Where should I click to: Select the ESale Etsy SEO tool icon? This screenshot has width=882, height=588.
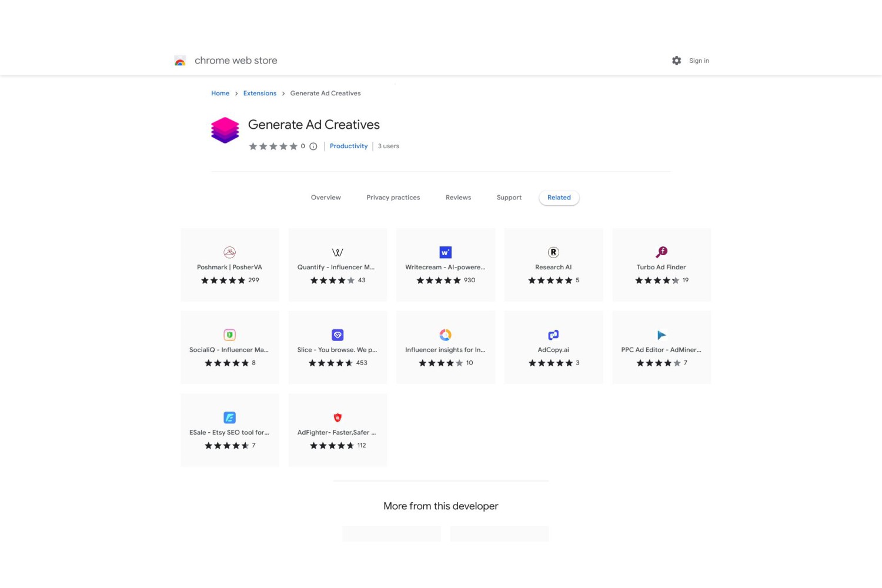tap(230, 417)
